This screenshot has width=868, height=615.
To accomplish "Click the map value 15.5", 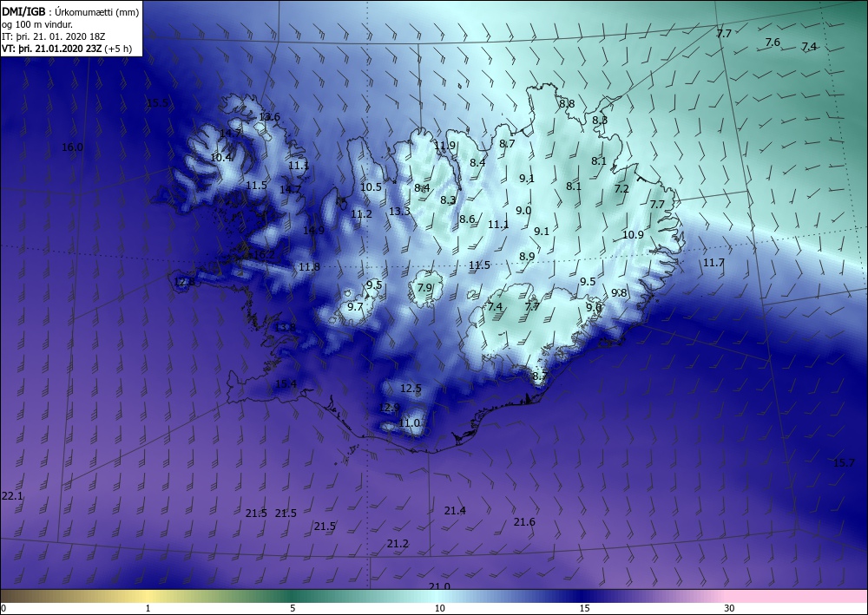I will tap(157, 103).
